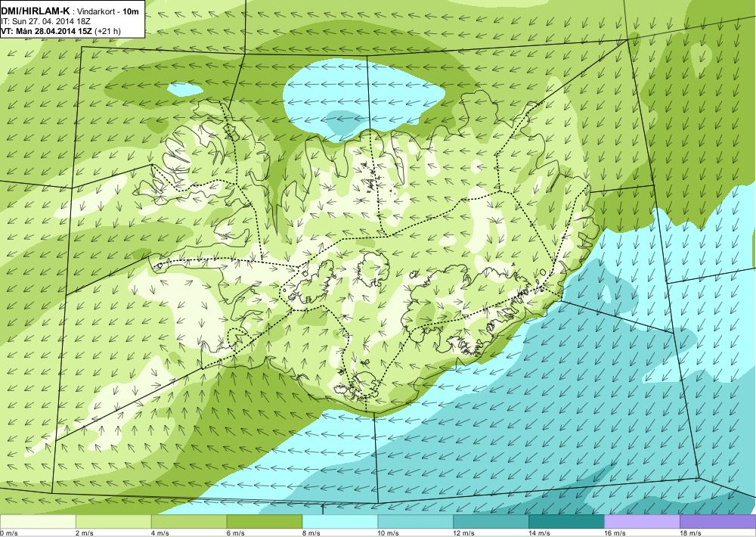Click the 'IT: Sun 27. 04. 2014 18Z' line

click(46, 21)
